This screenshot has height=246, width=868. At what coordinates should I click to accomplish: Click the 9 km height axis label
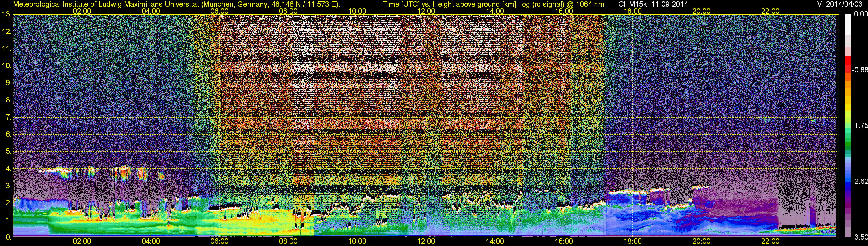pos(8,83)
